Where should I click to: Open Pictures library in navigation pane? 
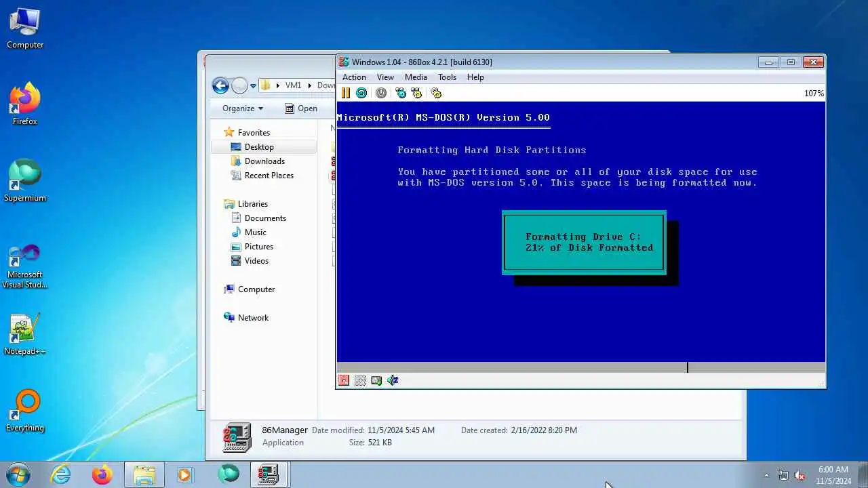(259, 247)
